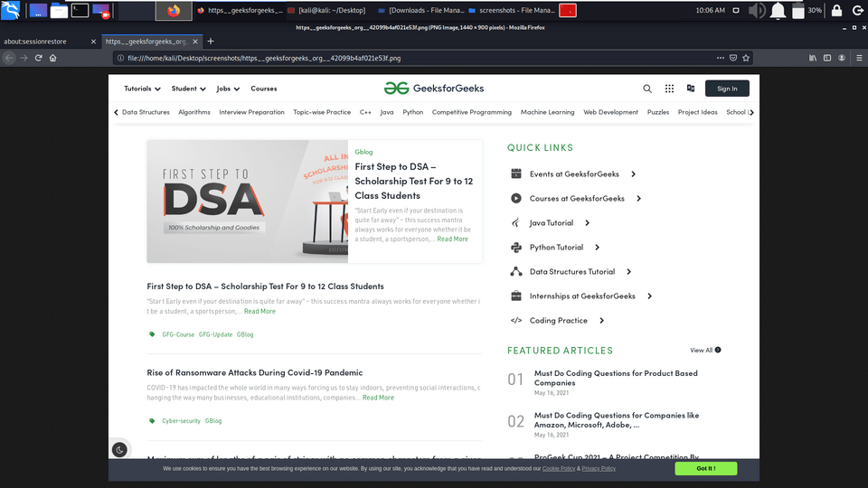Screen dimensions: 868x488
Task: Open the DSA scholarship banner image
Action: click(x=248, y=201)
